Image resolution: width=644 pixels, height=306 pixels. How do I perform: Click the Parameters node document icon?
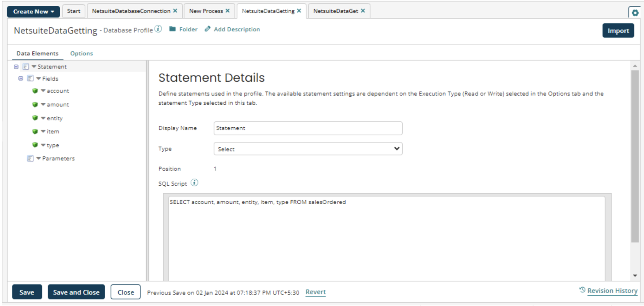[30, 158]
